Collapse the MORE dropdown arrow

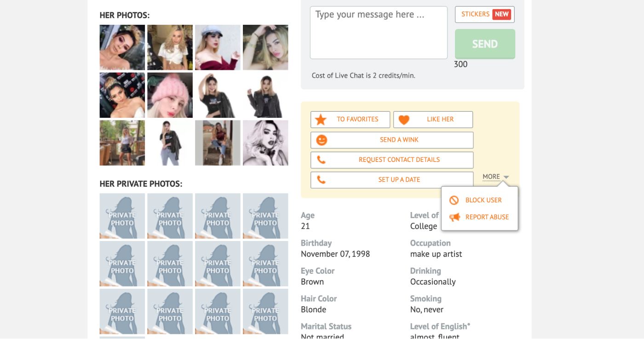[x=506, y=177]
